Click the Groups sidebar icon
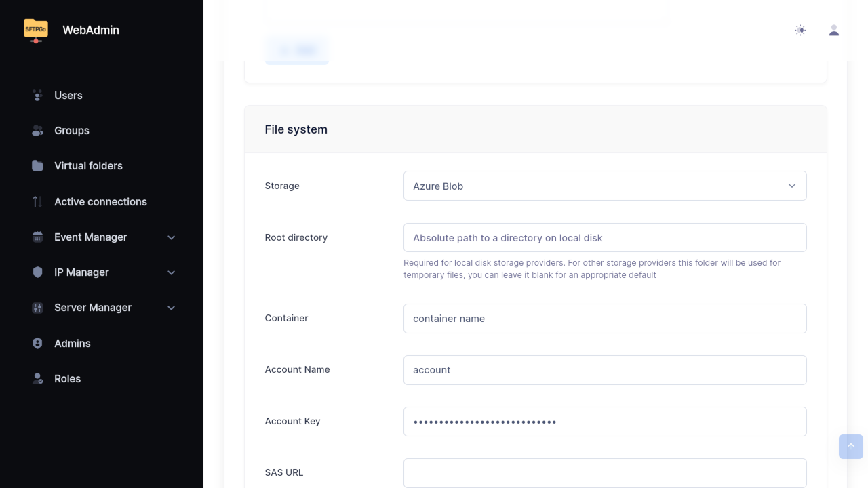 [x=37, y=131]
